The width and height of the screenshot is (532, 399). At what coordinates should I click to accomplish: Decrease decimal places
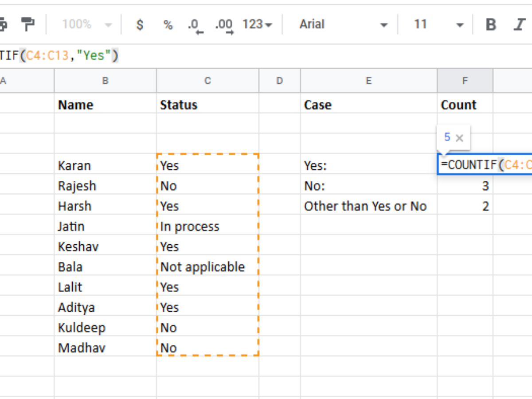coord(195,25)
